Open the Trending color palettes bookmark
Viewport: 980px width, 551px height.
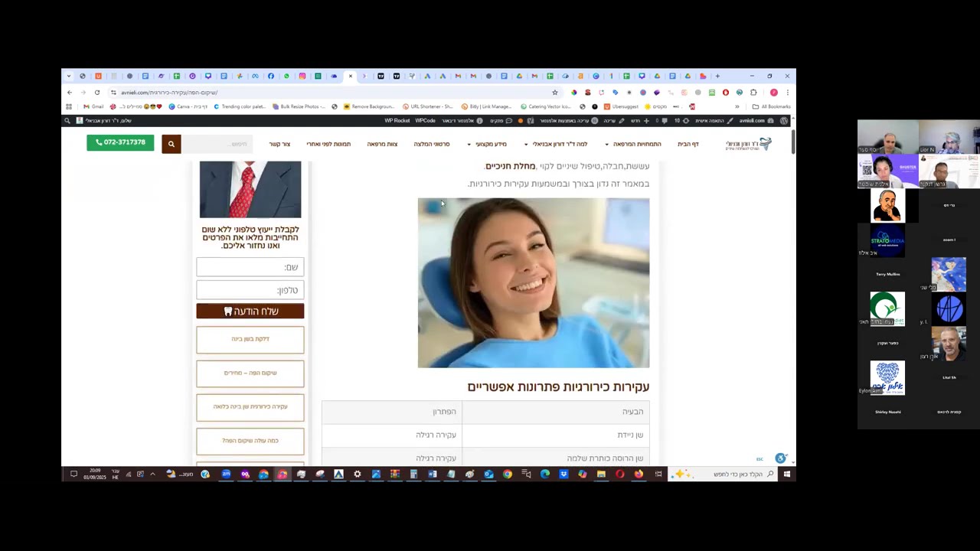(240, 106)
